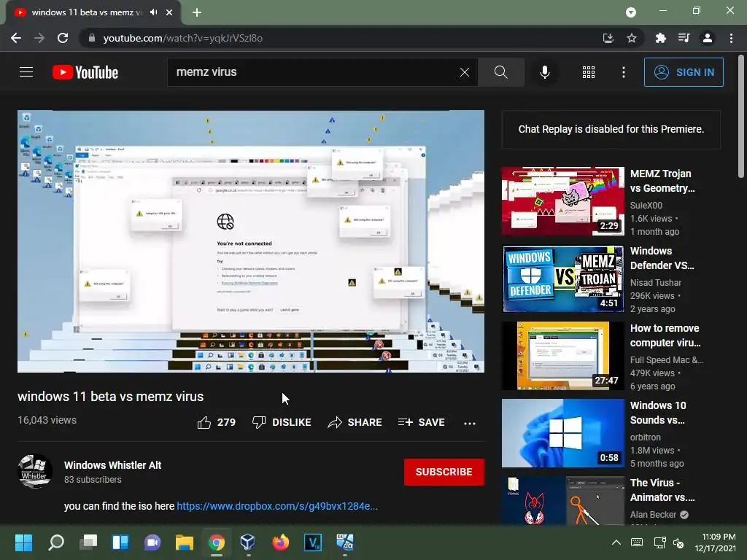This screenshot has width=747, height=560.
Task: Open the Widgets taskbar icon
Action: click(120, 542)
